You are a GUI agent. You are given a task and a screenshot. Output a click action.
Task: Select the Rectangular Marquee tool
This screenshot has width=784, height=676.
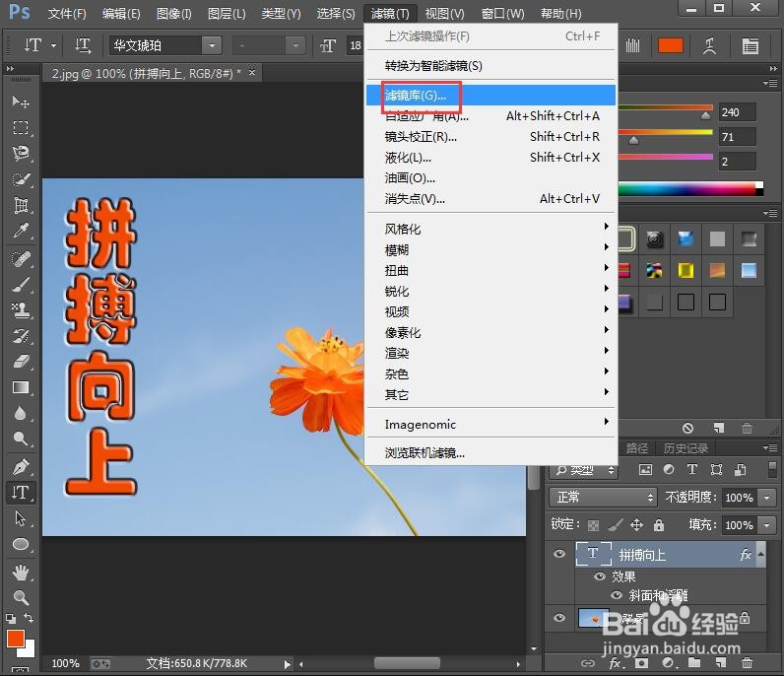click(21, 127)
